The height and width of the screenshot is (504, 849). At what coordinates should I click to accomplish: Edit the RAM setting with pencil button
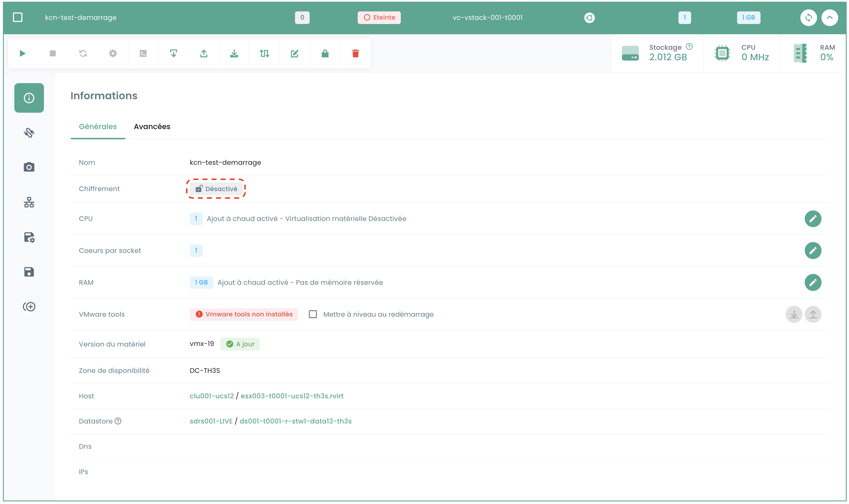point(813,282)
